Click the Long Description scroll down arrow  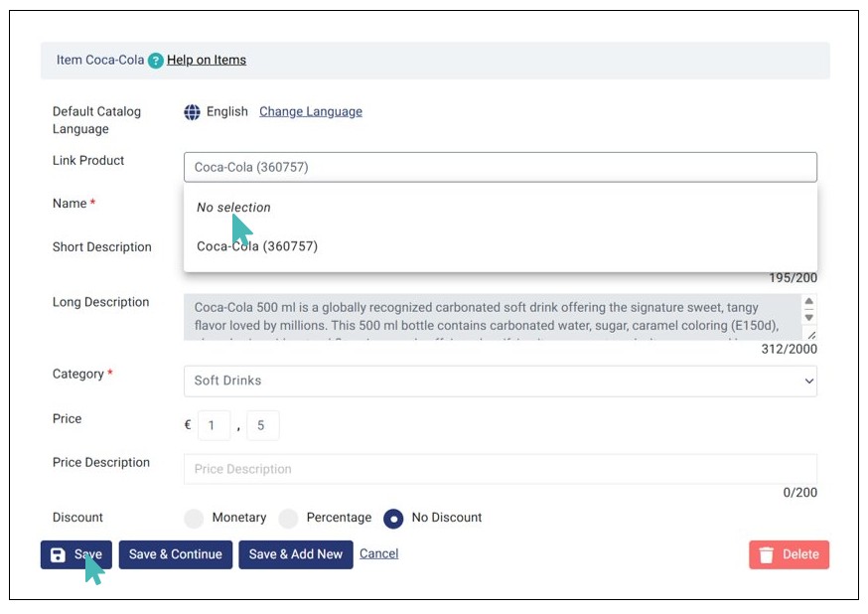tap(808, 317)
